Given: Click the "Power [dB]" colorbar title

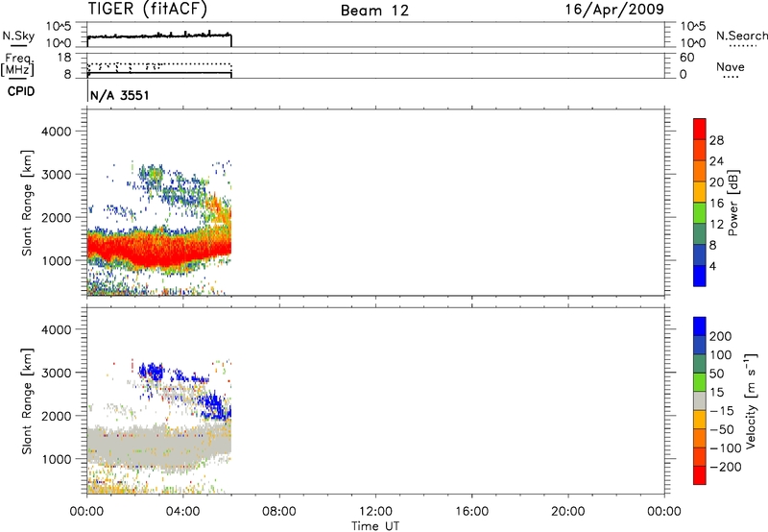Looking at the screenshot, I should 732,203.
